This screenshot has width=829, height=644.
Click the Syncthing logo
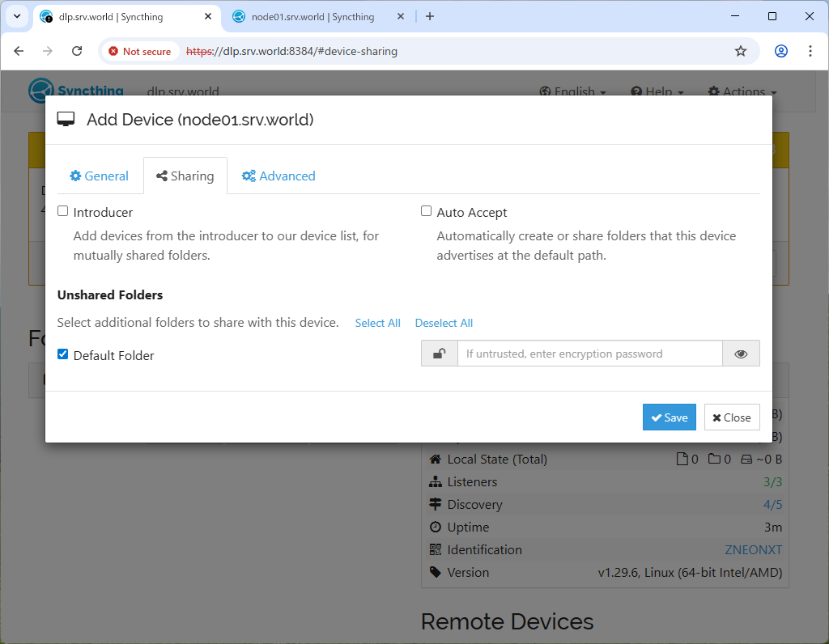pyautogui.click(x=76, y=91)
